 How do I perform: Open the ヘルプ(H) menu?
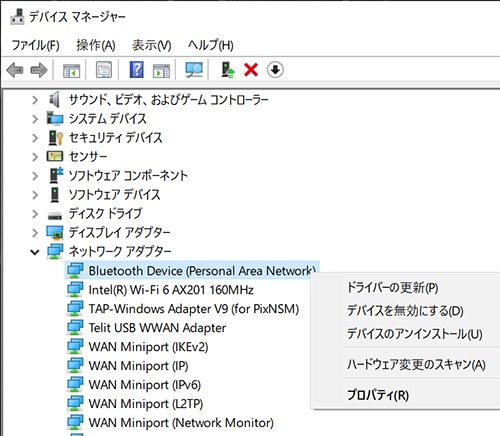coord(210,45)
